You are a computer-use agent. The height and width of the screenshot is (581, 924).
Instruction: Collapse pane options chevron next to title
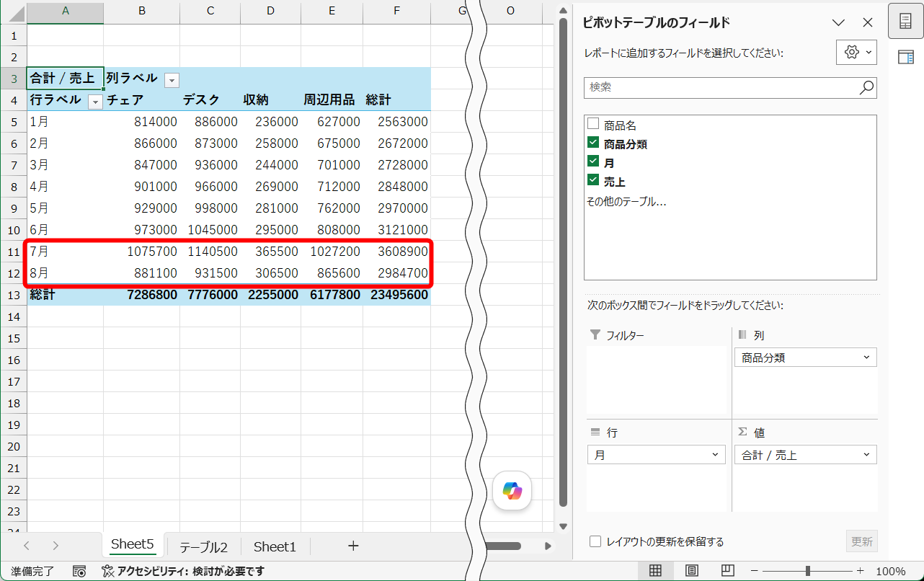(838, 22)
